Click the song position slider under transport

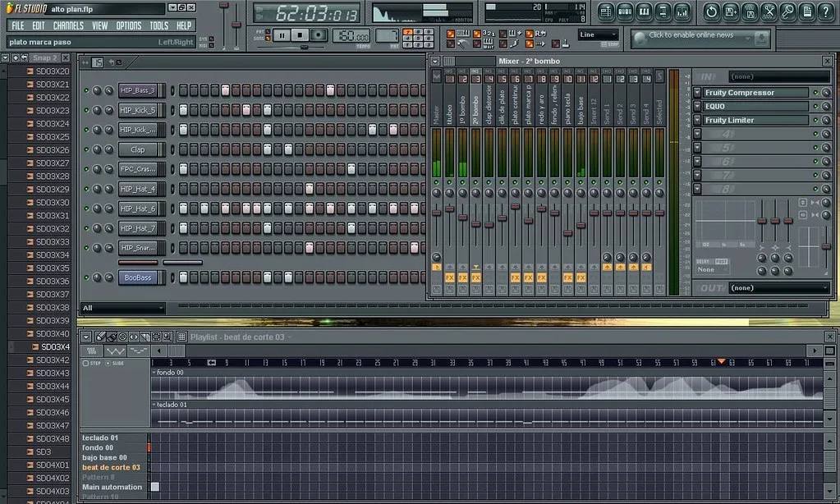tap(303, 47)
